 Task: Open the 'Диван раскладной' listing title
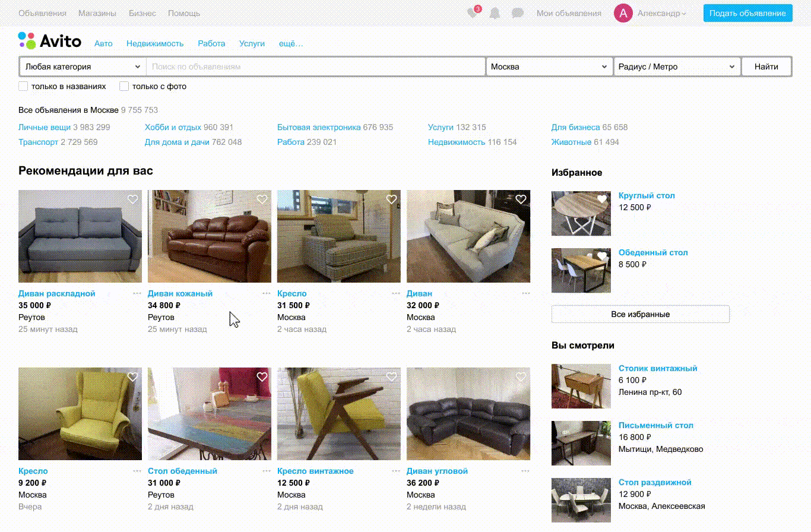(57, 293)
